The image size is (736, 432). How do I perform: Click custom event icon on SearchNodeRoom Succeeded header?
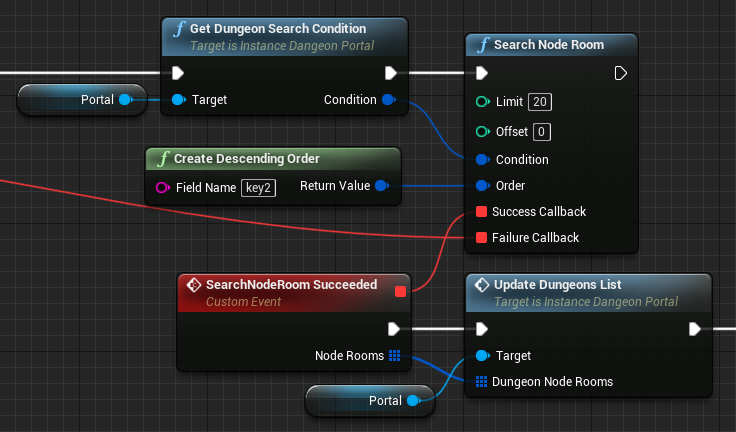pos(194,285)
